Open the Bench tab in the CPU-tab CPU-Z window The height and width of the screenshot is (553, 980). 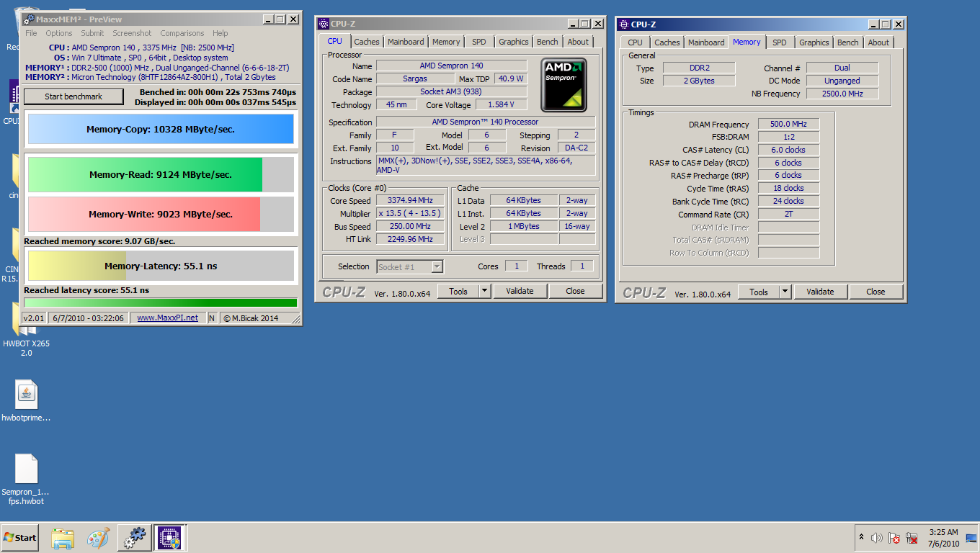[x=548, y=42]
